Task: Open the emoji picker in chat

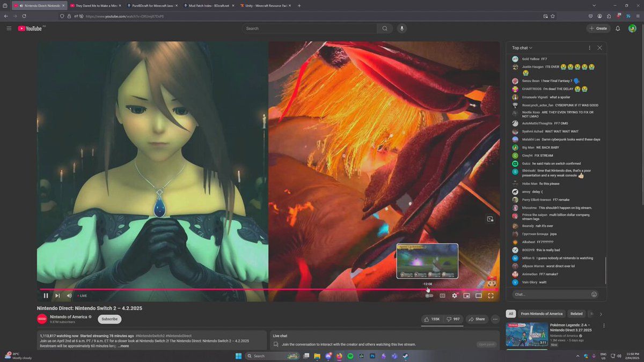Action: pos(594,294)
